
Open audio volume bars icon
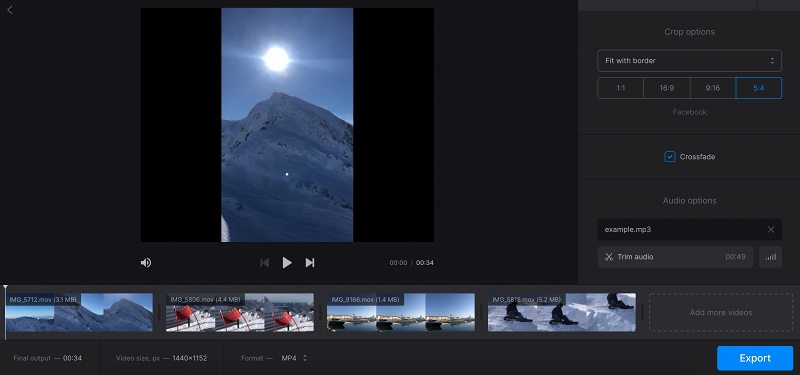(770, 257)
